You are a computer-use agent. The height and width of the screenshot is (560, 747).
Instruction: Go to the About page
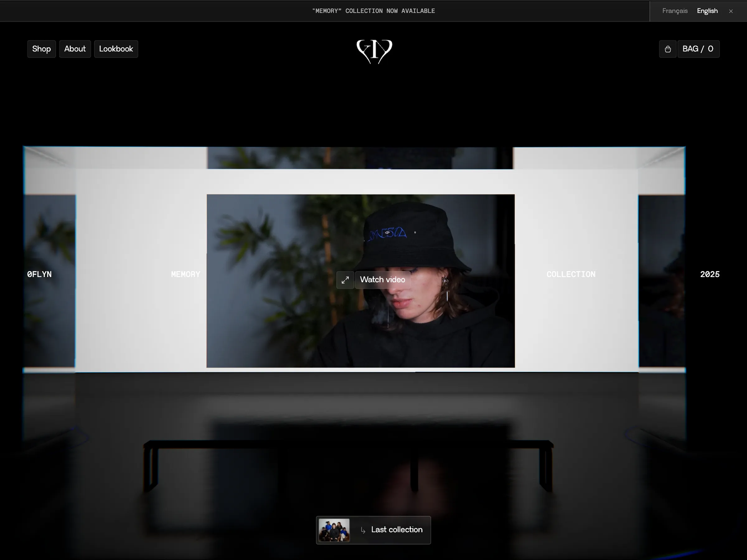coord(75,49)
